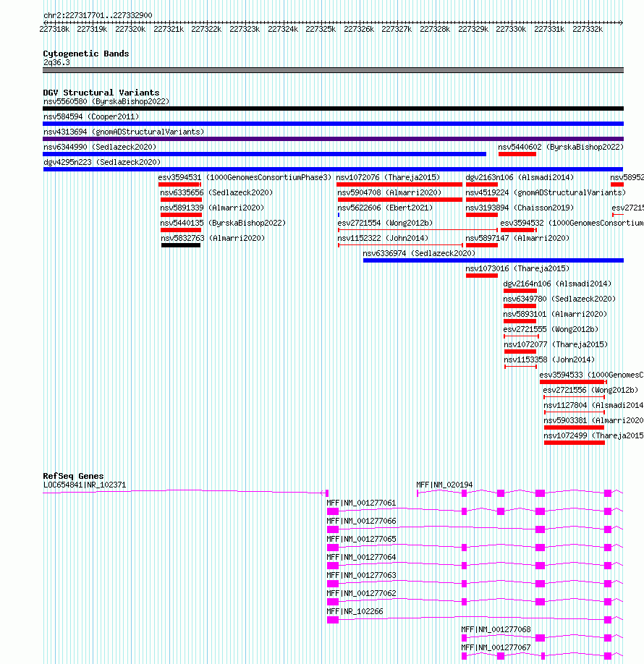644x664 pixels.
Task: Open nsv6335656 (Sedlazeck2020) variant label
Action: tap(216, 193)
